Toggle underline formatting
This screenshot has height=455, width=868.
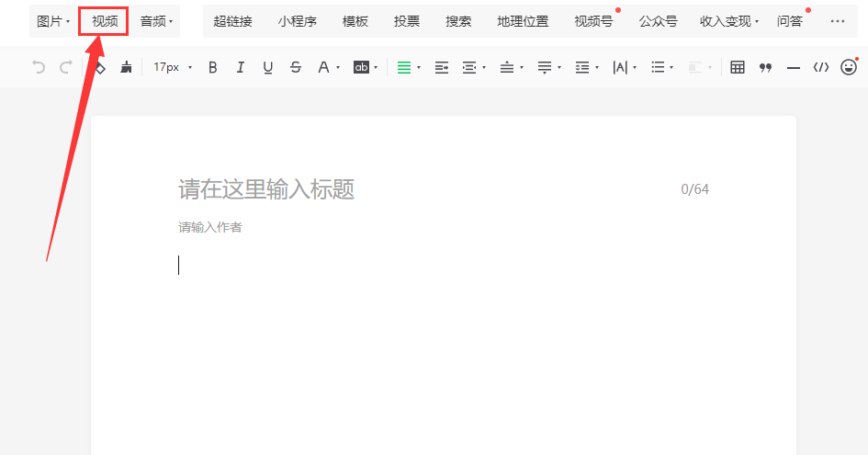tap(268, 67)
